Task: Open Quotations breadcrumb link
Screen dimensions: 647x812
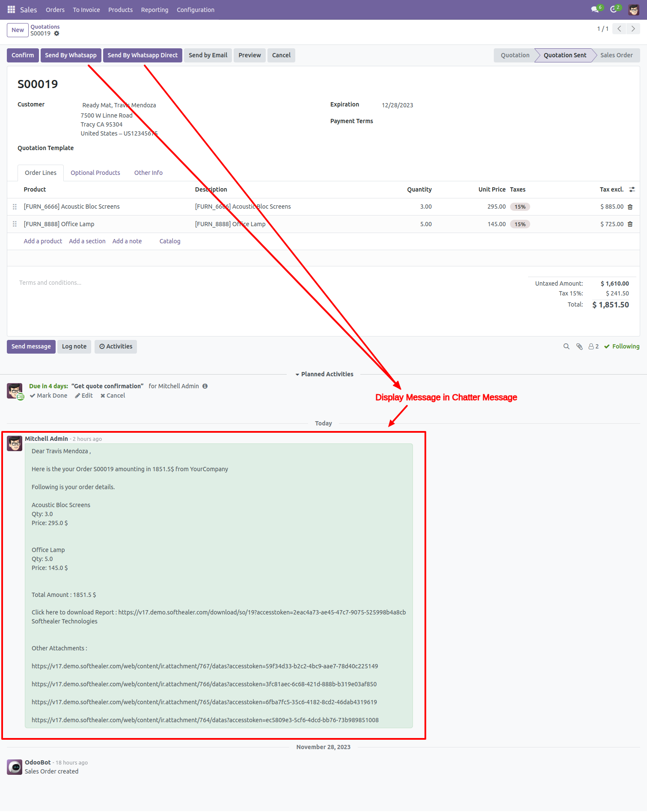Action: [x=45, y=27]
